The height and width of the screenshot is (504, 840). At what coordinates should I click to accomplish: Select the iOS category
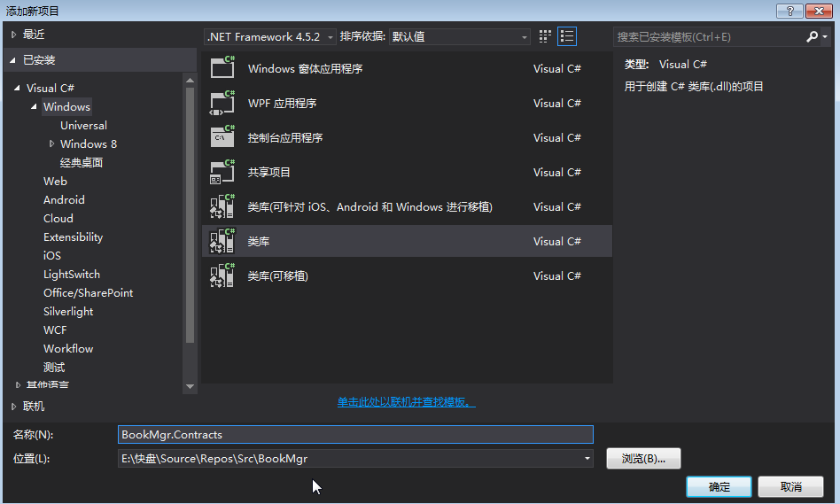click(52, 255)
